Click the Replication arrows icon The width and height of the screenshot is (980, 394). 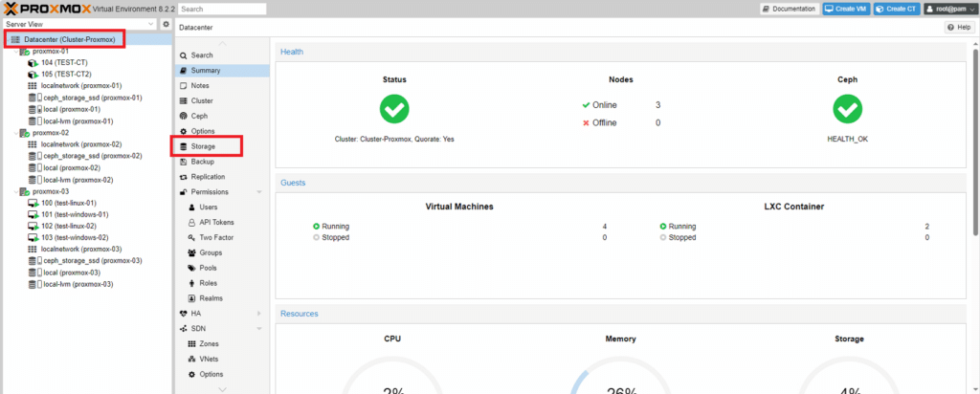(x=183, y=177)
